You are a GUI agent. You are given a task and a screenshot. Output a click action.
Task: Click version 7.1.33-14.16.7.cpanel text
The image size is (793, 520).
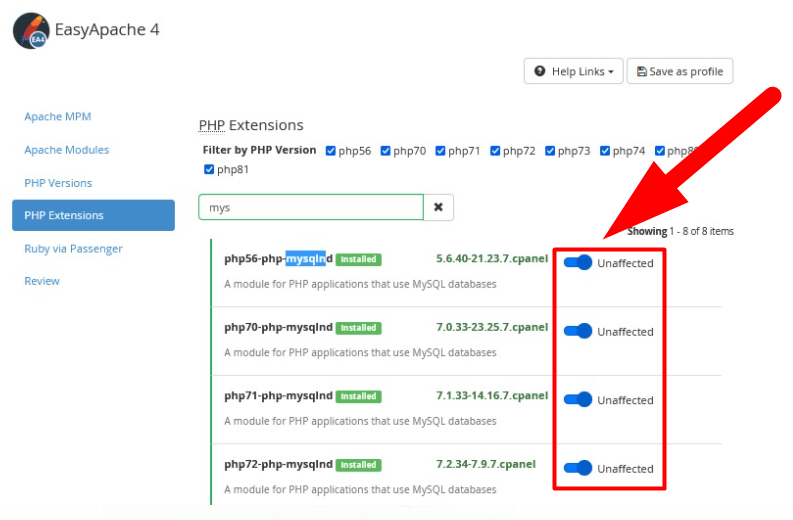[x=492, y=396]
